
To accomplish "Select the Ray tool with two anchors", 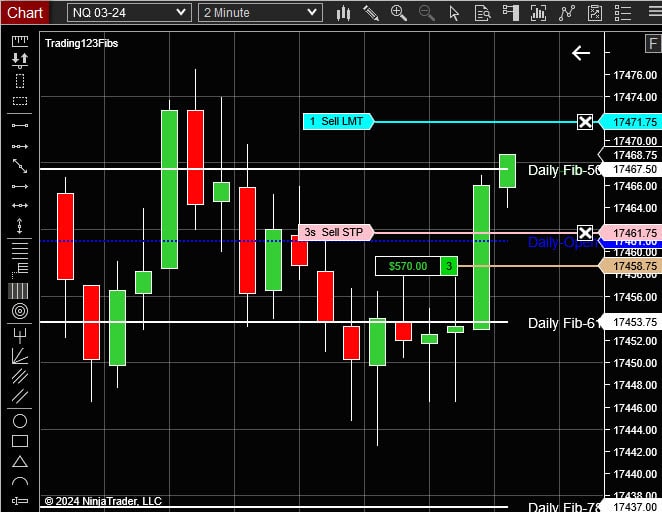I will 20,146.
